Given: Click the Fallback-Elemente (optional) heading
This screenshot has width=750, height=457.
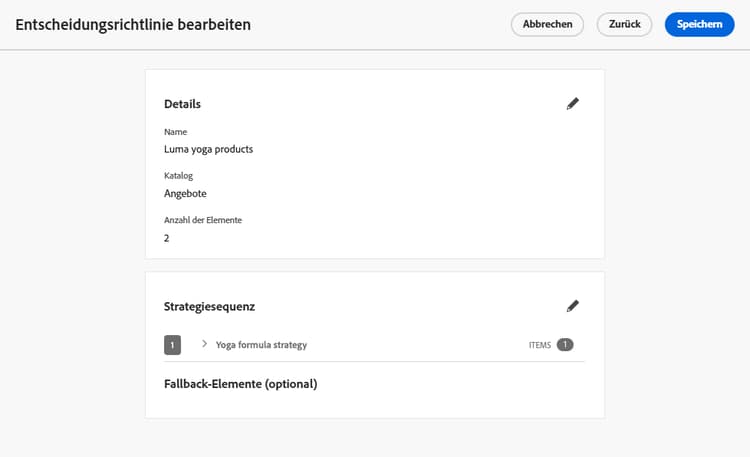Looking at the screenshot, I should pos(240,384).
